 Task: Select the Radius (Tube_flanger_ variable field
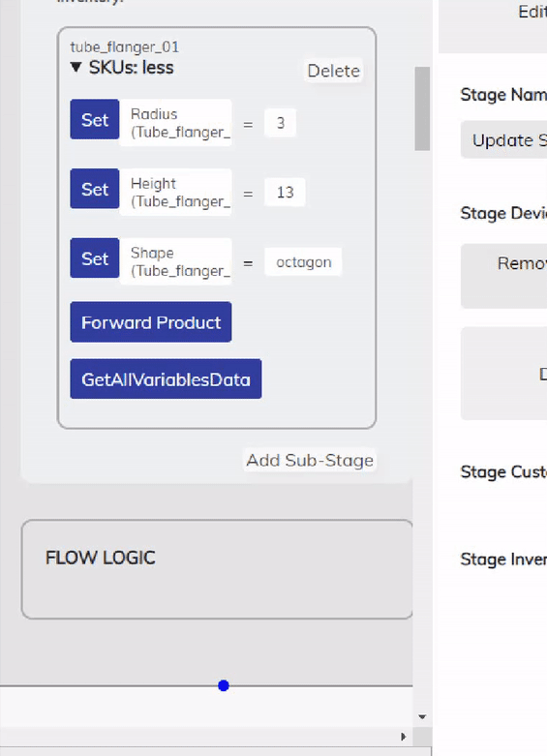(x=175, y=123)
